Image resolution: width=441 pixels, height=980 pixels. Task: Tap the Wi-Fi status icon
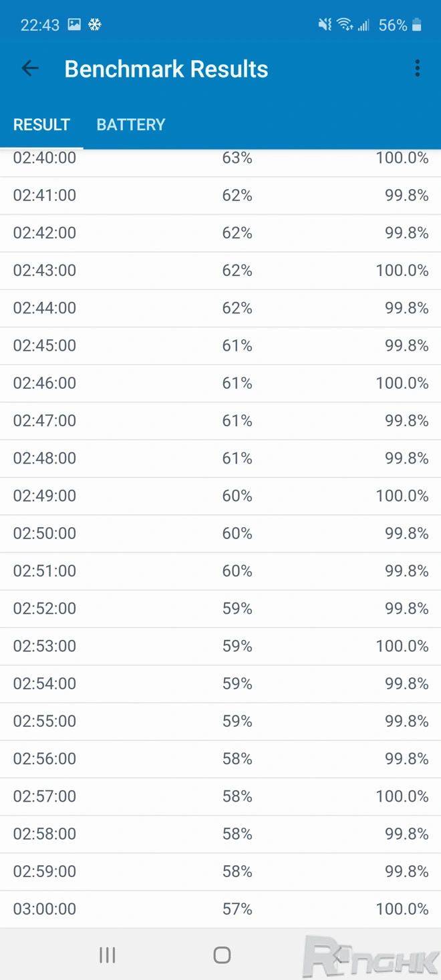click(345, 25)
